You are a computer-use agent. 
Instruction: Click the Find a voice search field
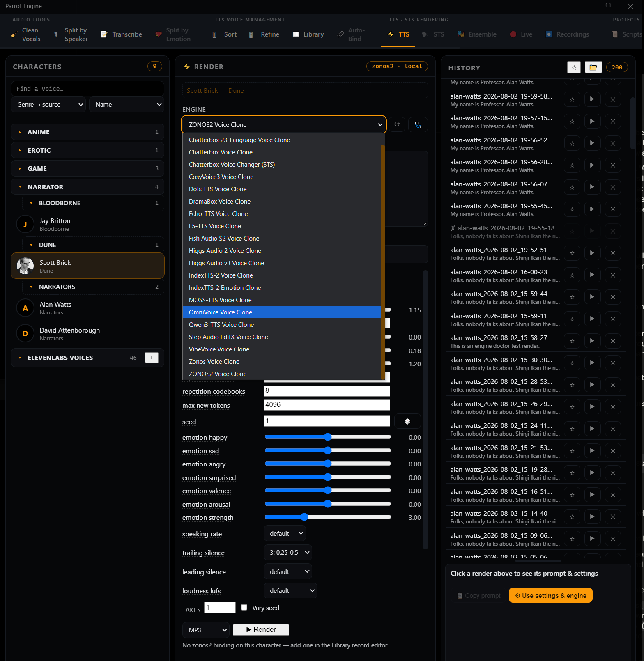coord(87,89)
